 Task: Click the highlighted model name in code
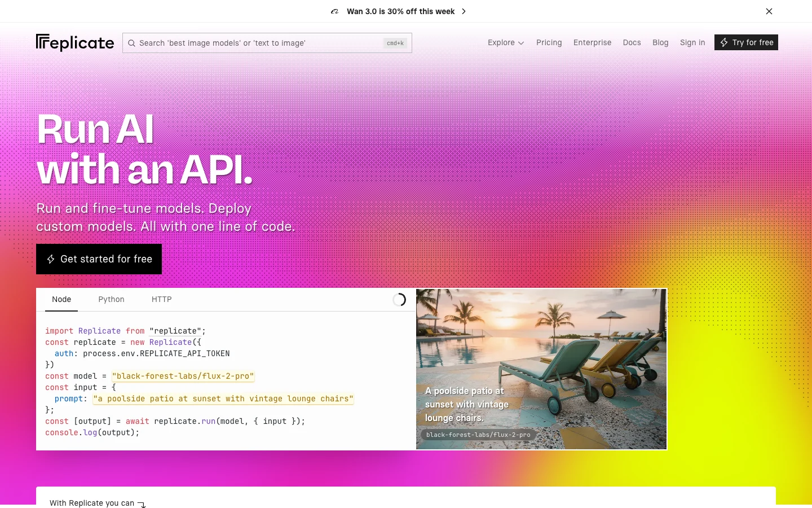[x=183, y=376]
